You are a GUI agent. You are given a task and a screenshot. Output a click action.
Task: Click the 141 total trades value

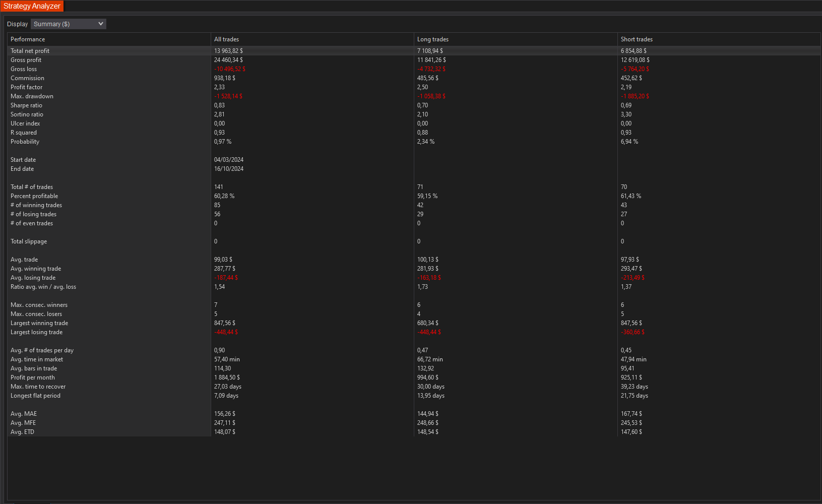(x=219, y=187)
